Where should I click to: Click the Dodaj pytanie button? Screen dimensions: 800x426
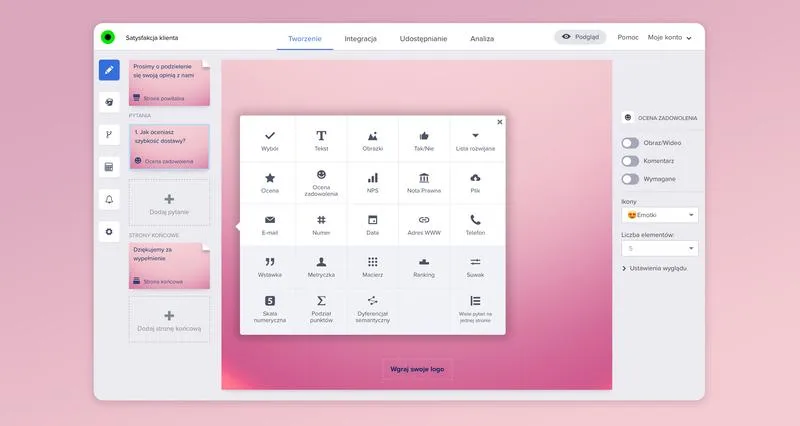[169, 204]
